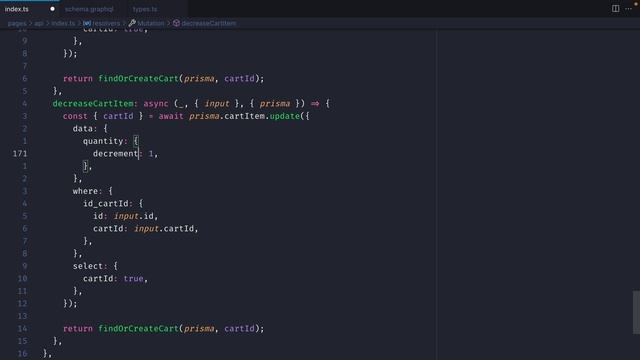Click 'input.cartId' value text

click(164, 229)
